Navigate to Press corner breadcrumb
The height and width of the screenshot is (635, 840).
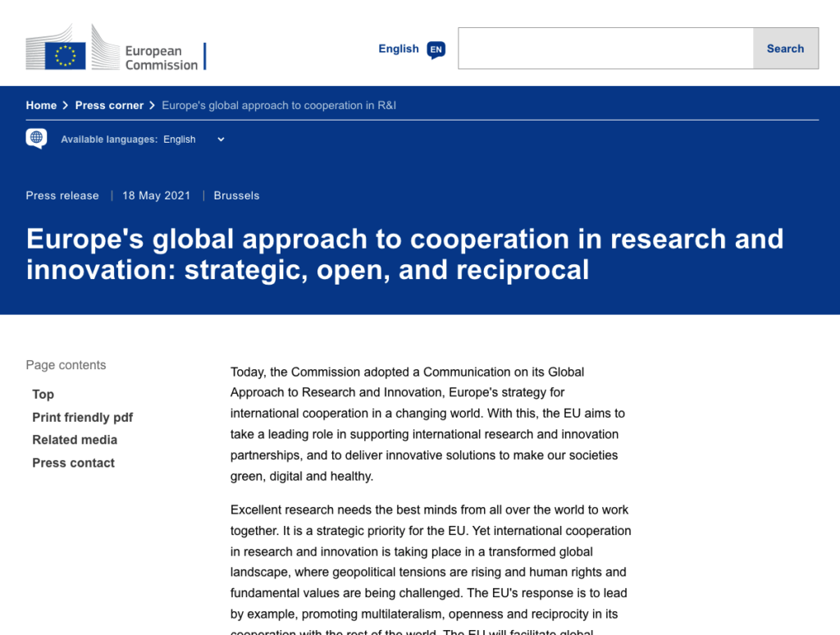point(109,106)
